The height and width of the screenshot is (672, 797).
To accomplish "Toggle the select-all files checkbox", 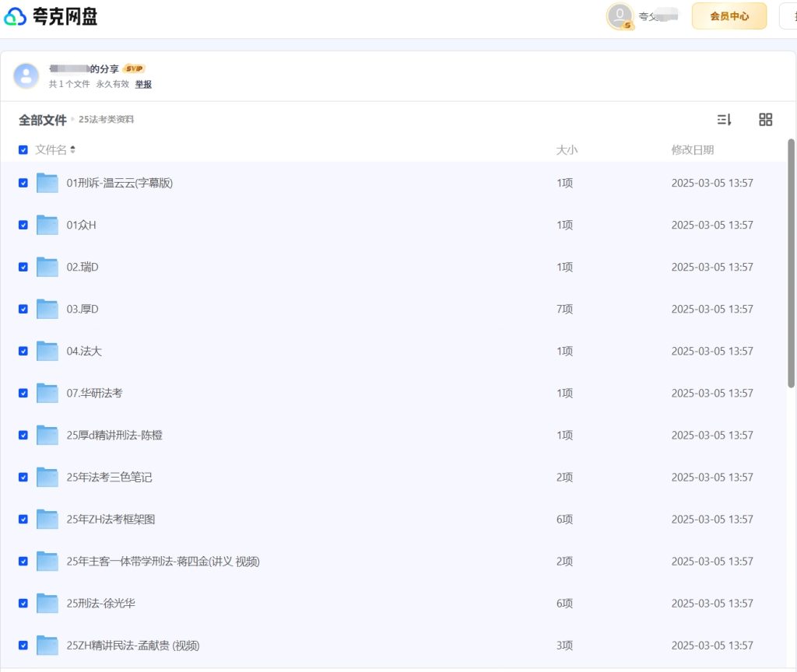I will (23, 150).
